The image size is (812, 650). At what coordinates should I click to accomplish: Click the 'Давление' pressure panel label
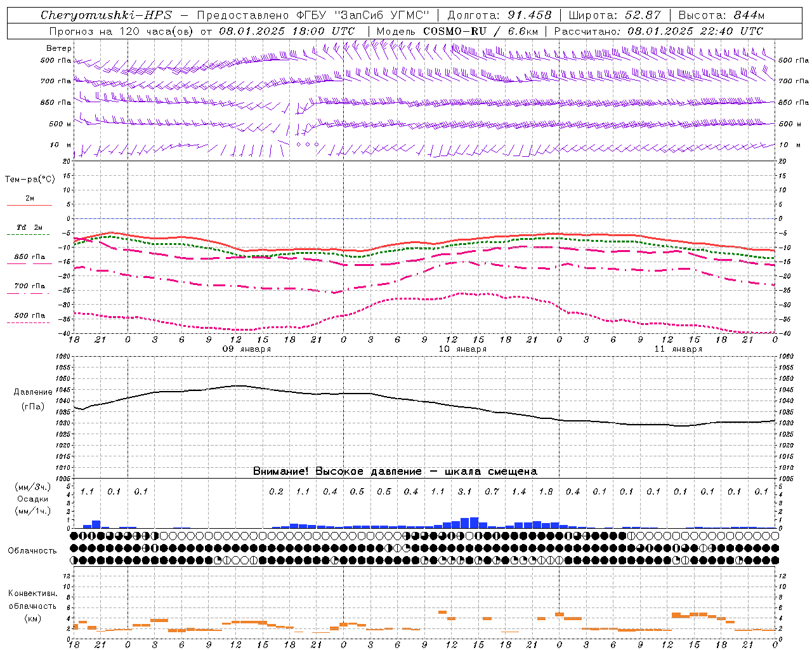pyautogui.click(x=33, y=392)
